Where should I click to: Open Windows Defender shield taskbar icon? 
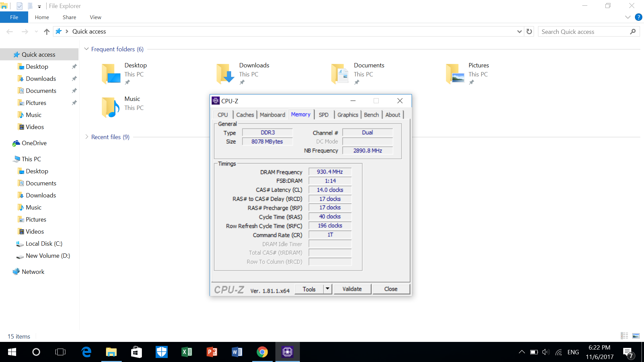point(162,352)
